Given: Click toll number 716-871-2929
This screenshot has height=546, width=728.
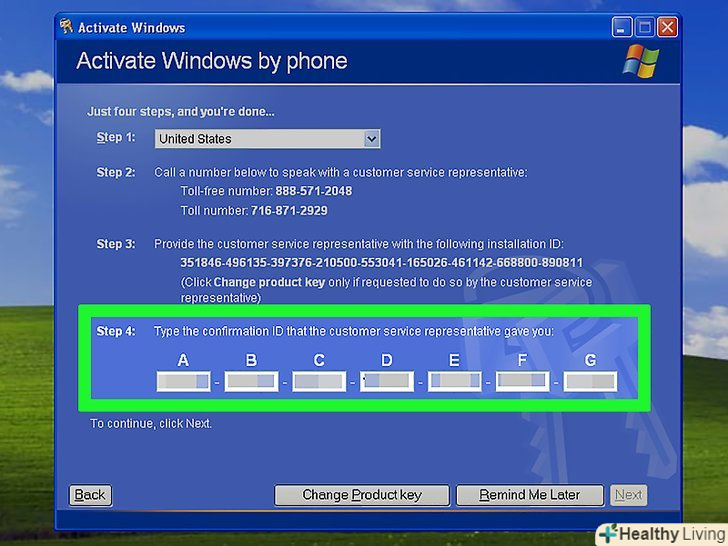Looking at the screenshot, I should (289, 210).
